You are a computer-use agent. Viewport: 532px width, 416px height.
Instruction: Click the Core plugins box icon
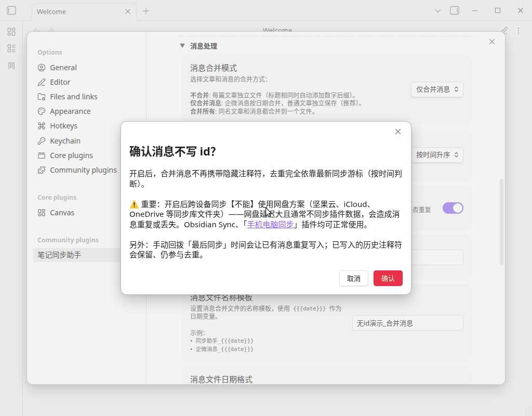[x=42, y=155]
